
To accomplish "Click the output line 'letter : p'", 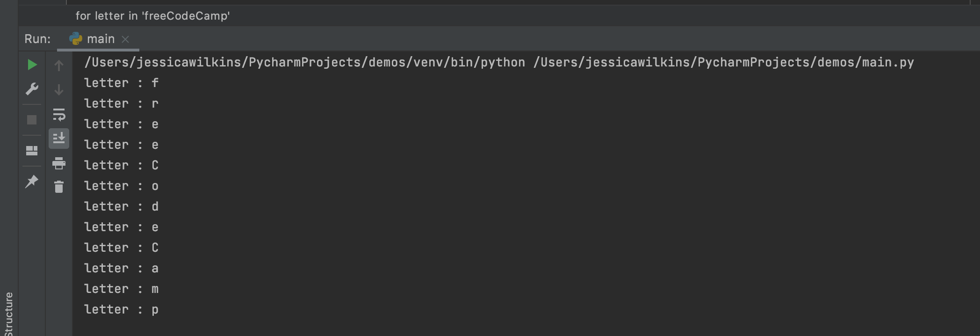I will click(122, 310).
